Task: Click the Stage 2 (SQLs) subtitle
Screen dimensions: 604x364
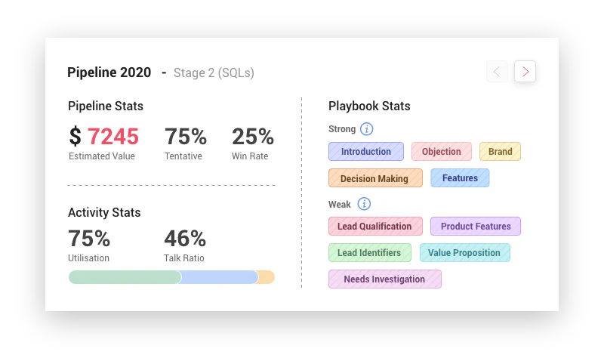Action: point(214,73)
